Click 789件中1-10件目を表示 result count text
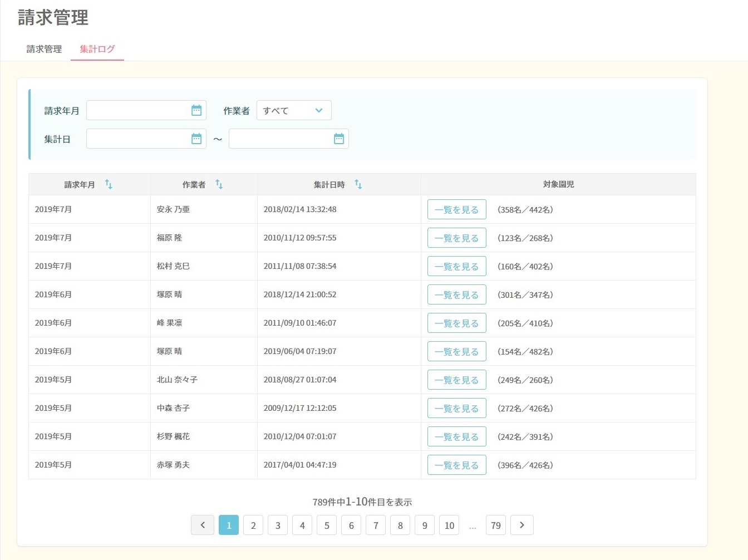The image size is (748, 560). coord(362,502)
